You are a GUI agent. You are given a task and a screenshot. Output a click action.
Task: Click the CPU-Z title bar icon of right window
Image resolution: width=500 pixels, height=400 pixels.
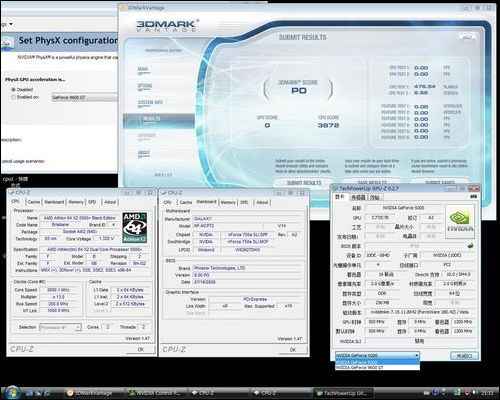pyautogui.click(x=164, y=193)
